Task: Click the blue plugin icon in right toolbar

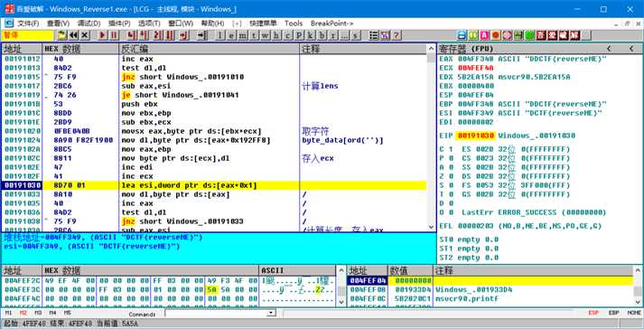Action: pos(462,35)
